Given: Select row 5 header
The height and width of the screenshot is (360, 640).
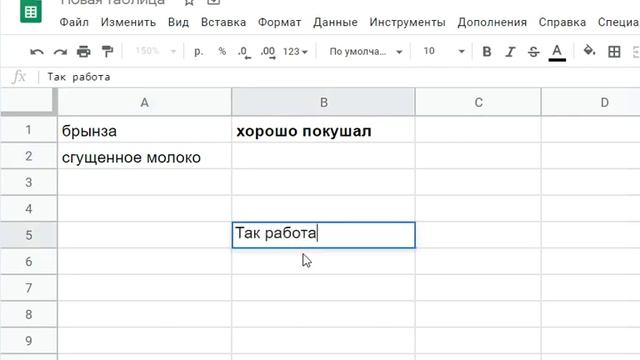Looking at the screenshot, I should [29, 235].
